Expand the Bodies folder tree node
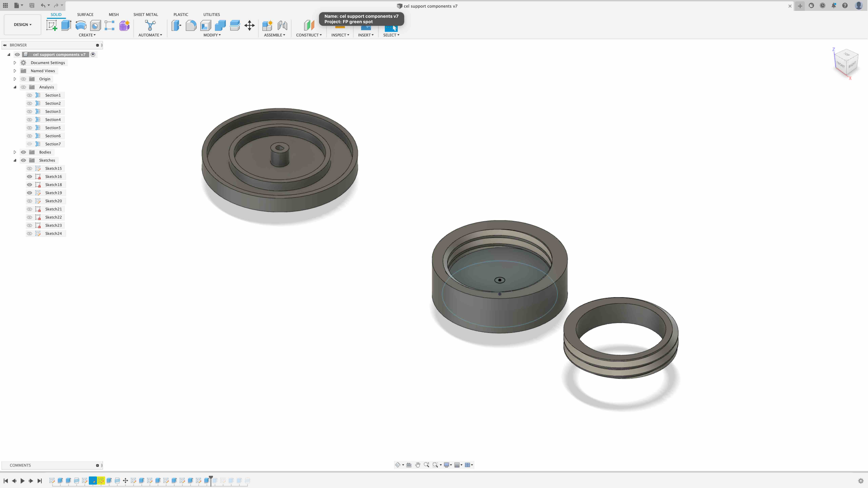 (x=15, y=152)
